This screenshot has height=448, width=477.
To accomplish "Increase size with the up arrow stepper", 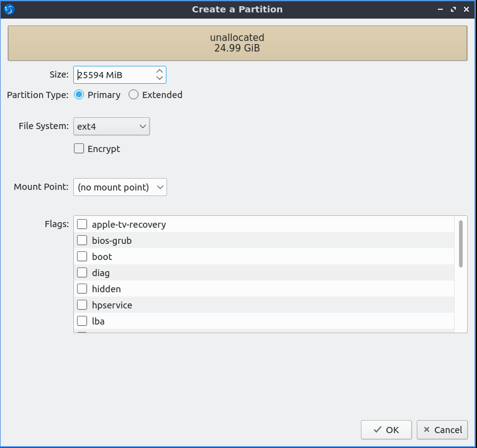I will 160,71.
